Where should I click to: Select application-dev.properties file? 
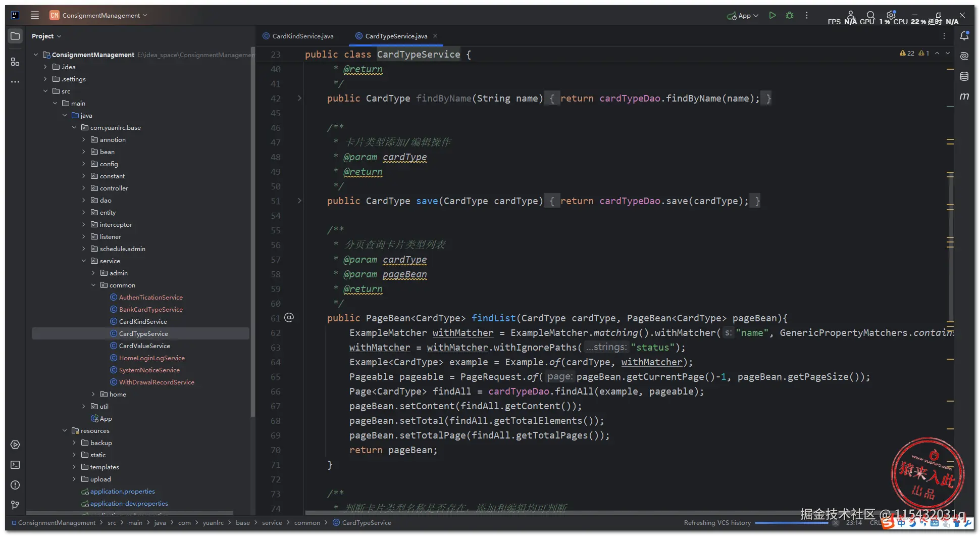tap(129, 503)
